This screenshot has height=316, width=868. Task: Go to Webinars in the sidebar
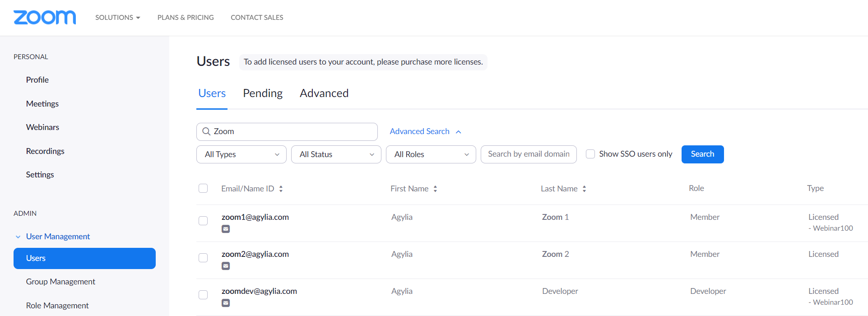click(42, 127)
